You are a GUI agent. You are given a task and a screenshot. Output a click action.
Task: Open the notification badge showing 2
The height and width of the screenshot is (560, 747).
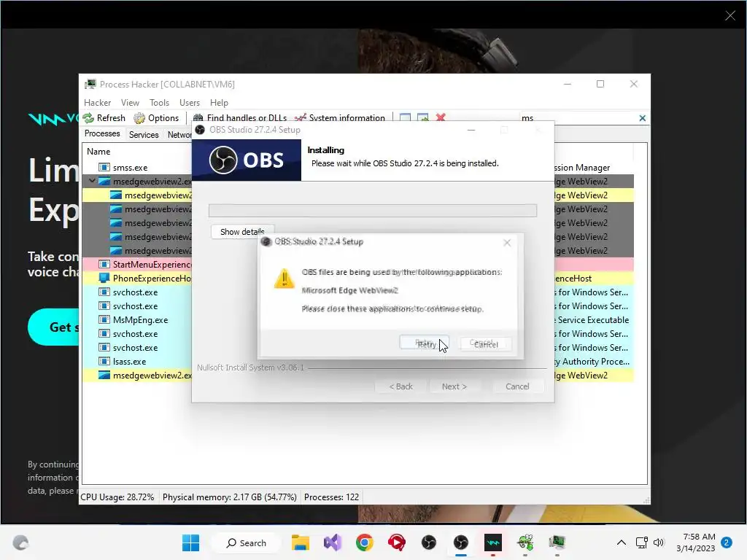[727, 542]
